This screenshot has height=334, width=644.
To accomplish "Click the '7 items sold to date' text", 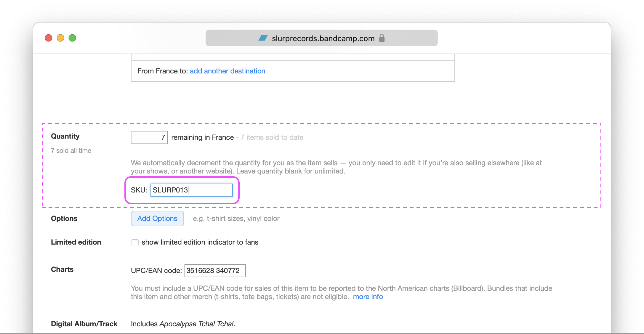I will (272, 137).
